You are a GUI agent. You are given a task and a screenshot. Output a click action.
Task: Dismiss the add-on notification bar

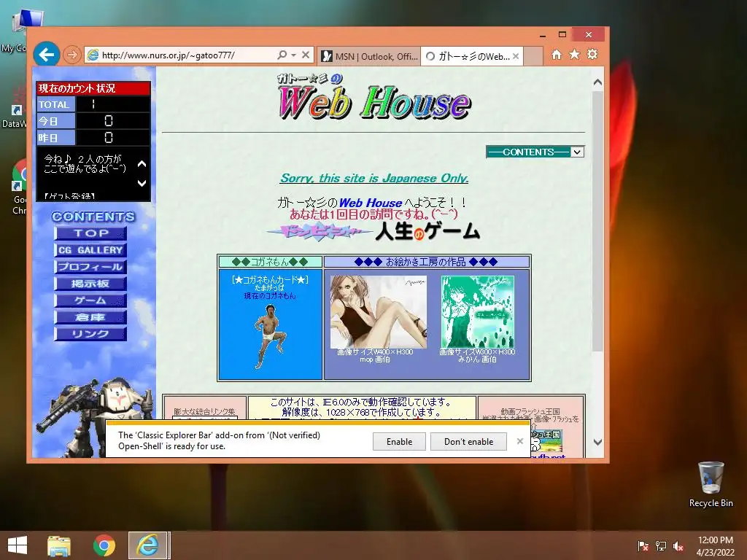point(519,441)
